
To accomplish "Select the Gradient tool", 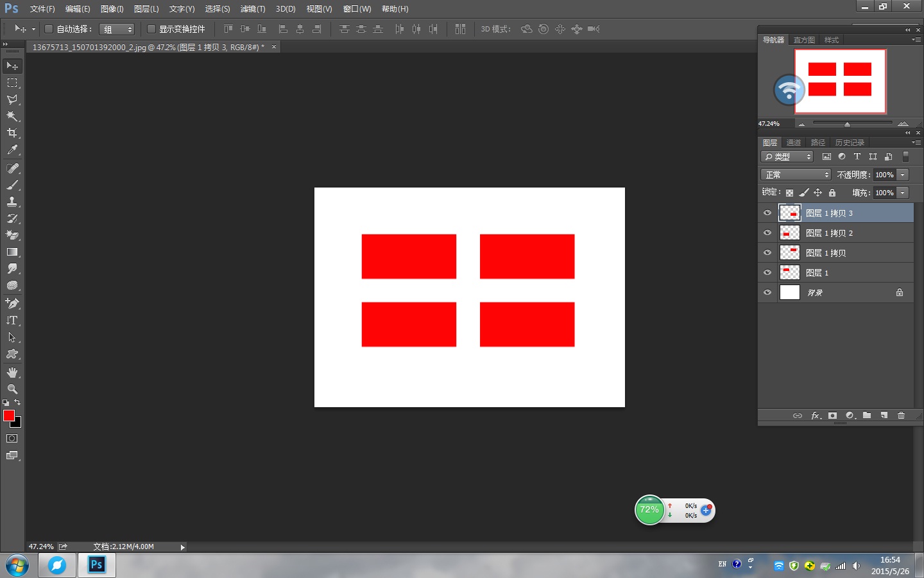I will pyautogui.click(x=12, y=252).
